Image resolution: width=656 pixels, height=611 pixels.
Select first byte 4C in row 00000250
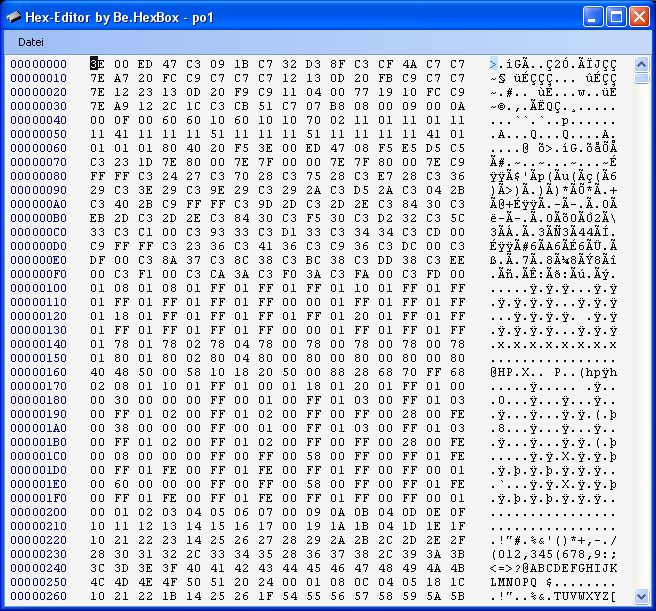point(97,582)
